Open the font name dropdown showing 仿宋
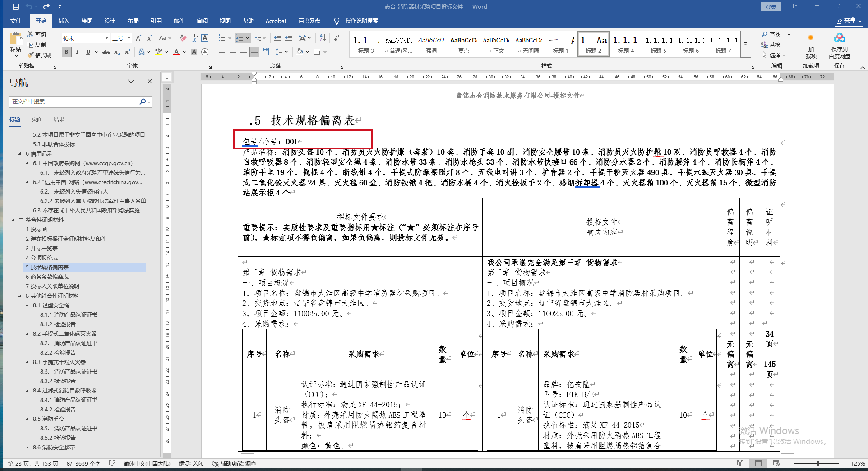The height and width of the screenshot is (471, 868). (x=106, y=38)
